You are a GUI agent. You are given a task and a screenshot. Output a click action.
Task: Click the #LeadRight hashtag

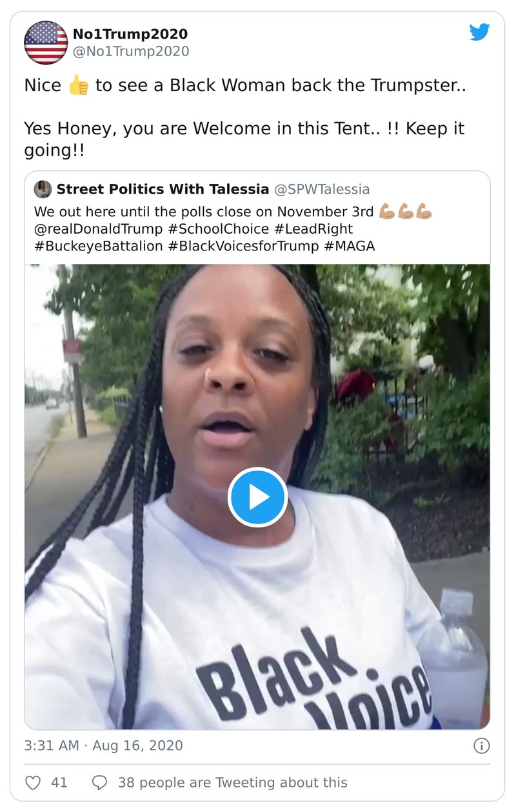[313, 228]
